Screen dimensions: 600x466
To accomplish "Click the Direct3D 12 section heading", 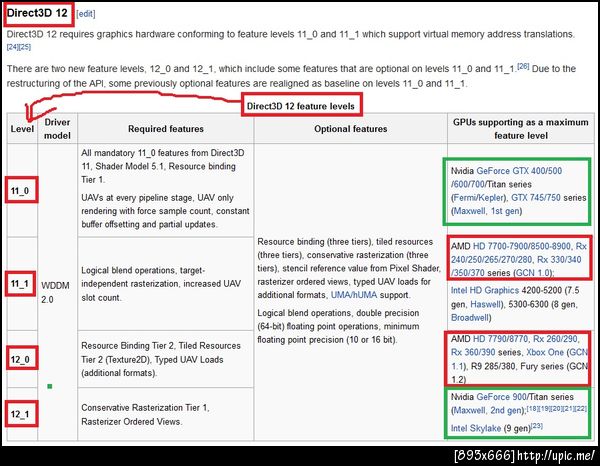I will [x=37, y=13].
